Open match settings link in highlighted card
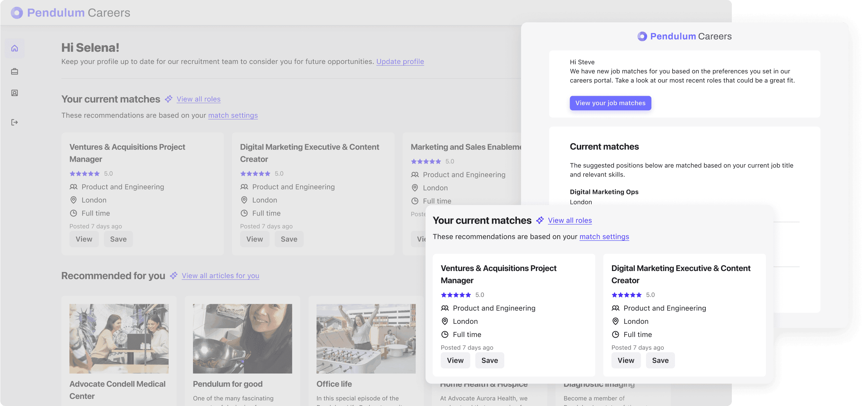This screenshot has width=868, height=406. 604,236
